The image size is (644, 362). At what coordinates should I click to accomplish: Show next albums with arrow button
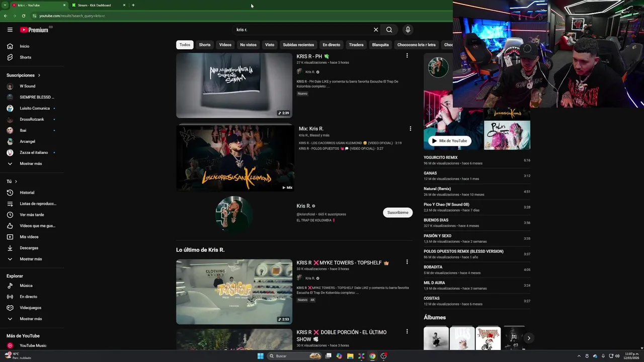[x=528, y=338]
